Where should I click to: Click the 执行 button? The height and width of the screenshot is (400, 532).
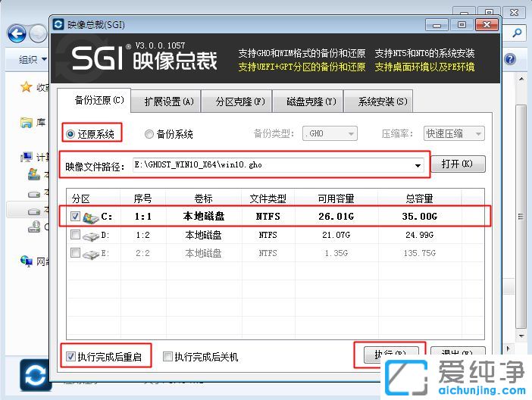(389, 354)
